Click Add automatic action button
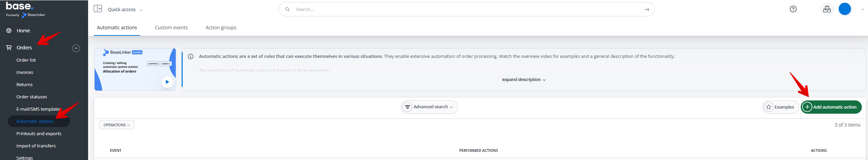This screenshot has width=868, height=160. click(x=831, y=107)
